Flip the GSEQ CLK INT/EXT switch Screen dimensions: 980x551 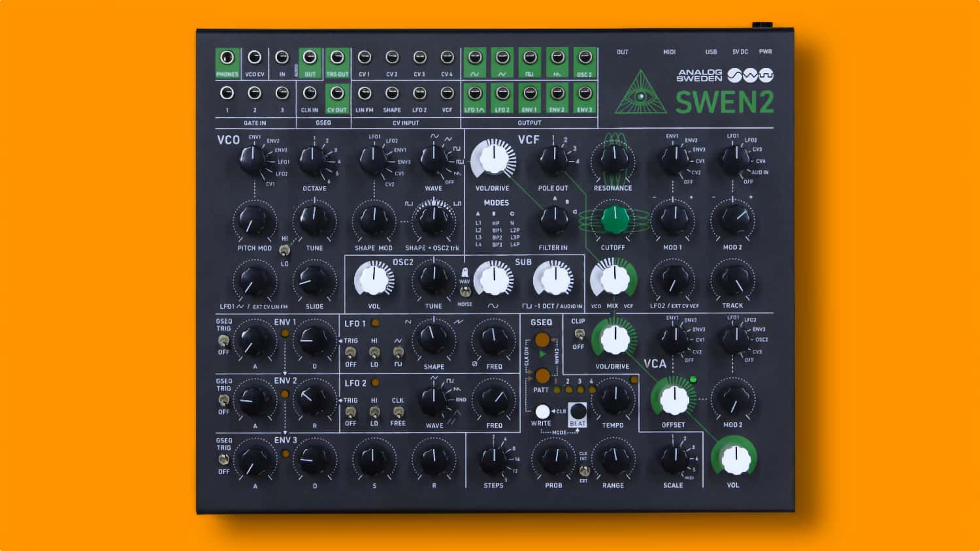(585, 471)
